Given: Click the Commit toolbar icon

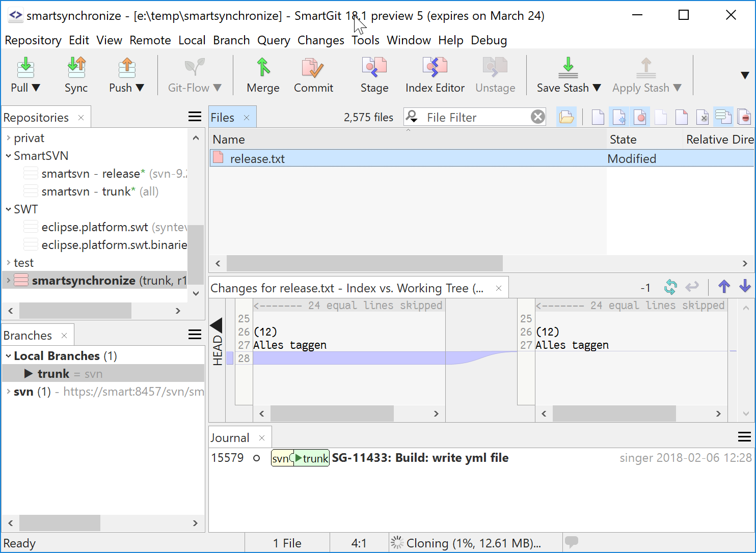Looking at the screenshot, I should [x=313, y=67].
